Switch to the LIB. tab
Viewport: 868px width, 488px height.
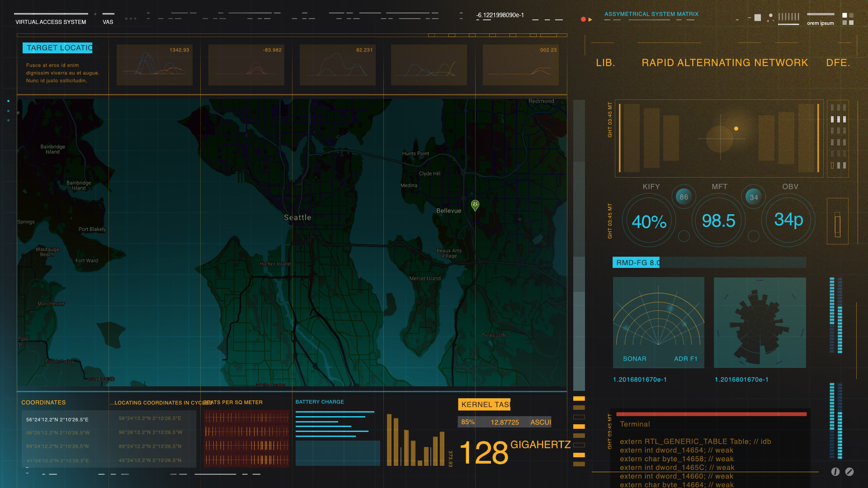tap(606, 63)
